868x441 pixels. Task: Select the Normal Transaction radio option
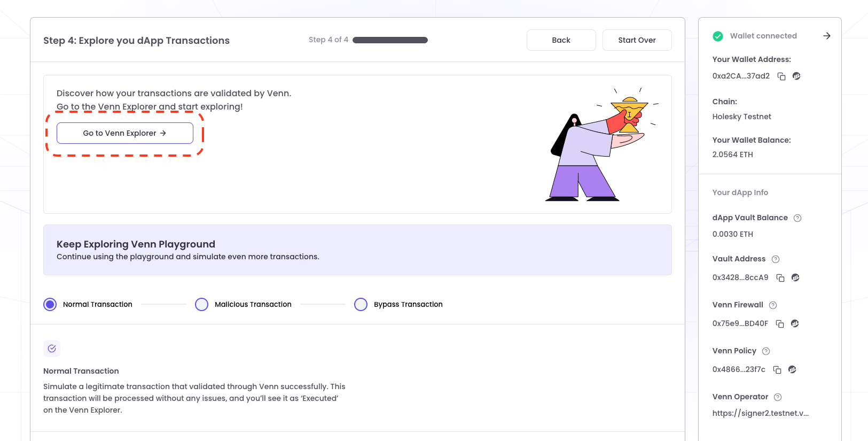tap(50, 305)
